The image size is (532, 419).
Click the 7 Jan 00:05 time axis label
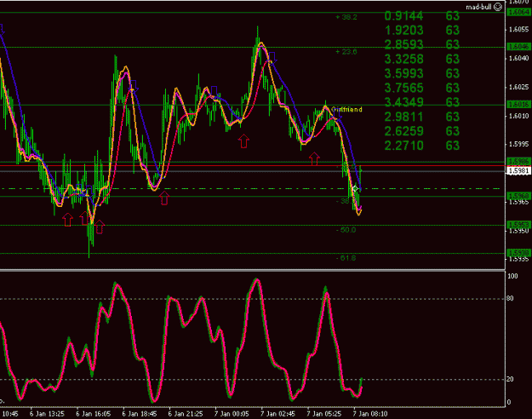coord(232,414)
